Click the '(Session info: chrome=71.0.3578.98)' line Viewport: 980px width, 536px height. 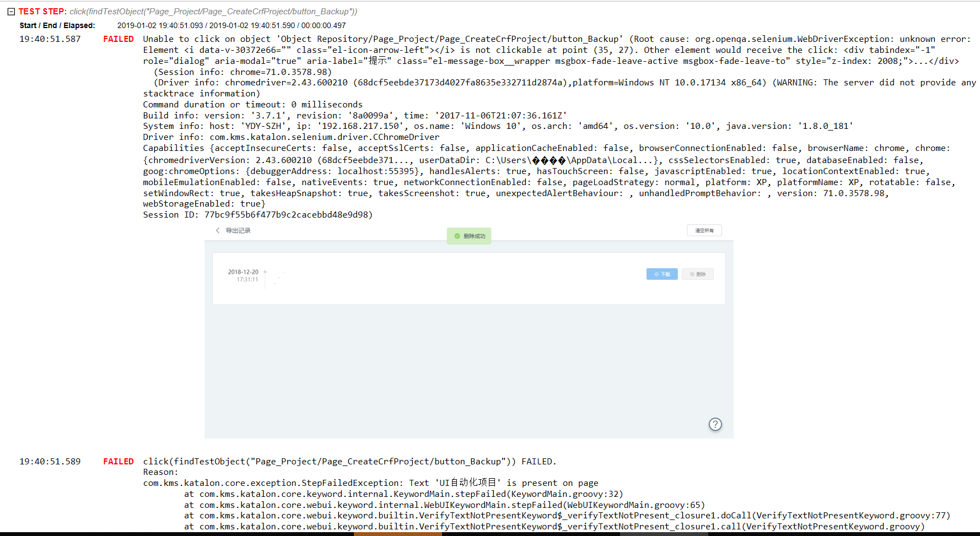point(243,72)
